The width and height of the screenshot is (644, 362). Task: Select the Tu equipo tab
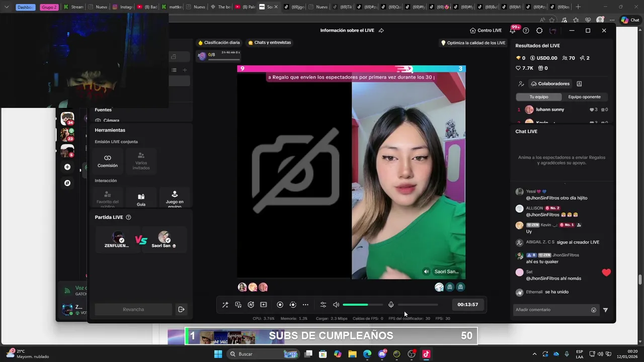click(539, 97)
